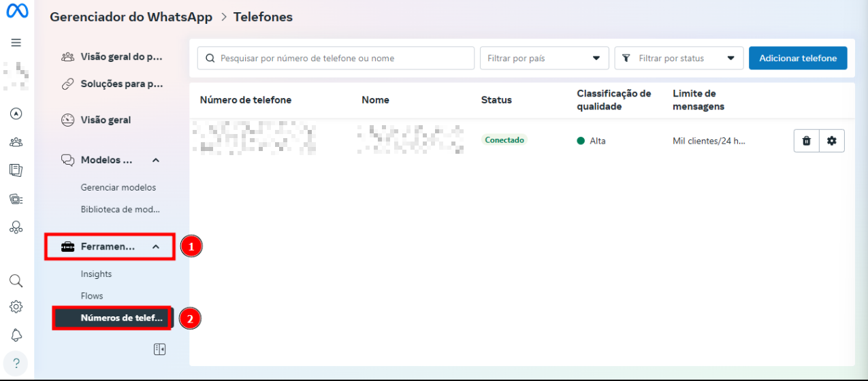Open Gerenciar modelos menu item

(118, 187)
